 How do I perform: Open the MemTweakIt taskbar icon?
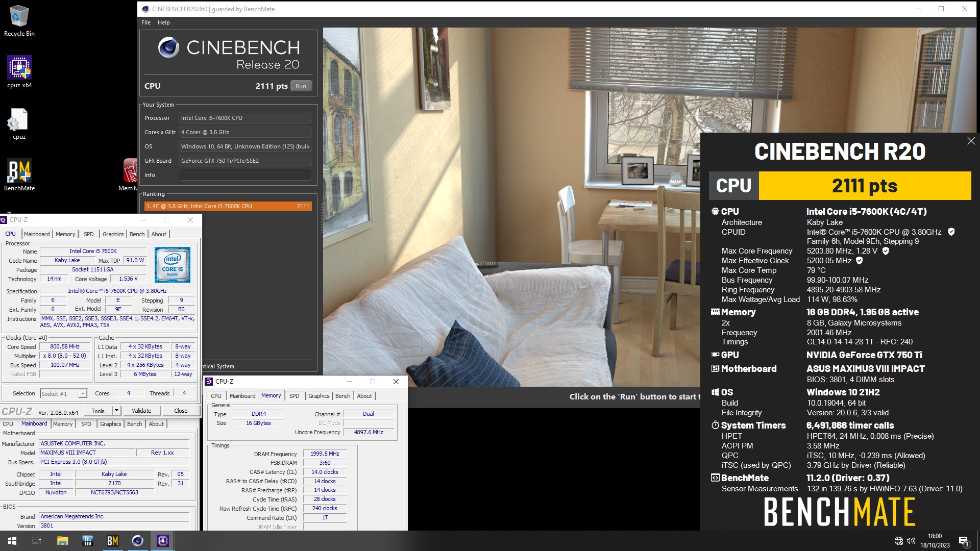pyautogui.click(x=87, y=541)
